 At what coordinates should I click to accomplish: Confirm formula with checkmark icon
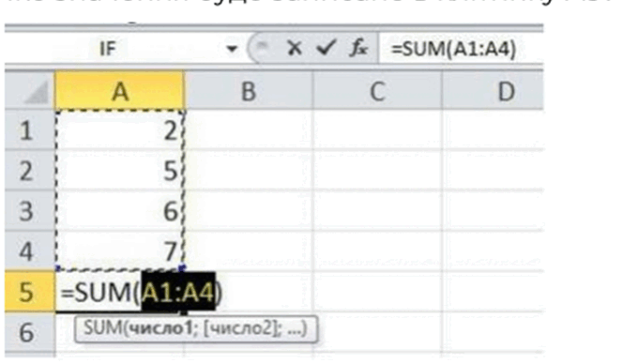(327, 48)
